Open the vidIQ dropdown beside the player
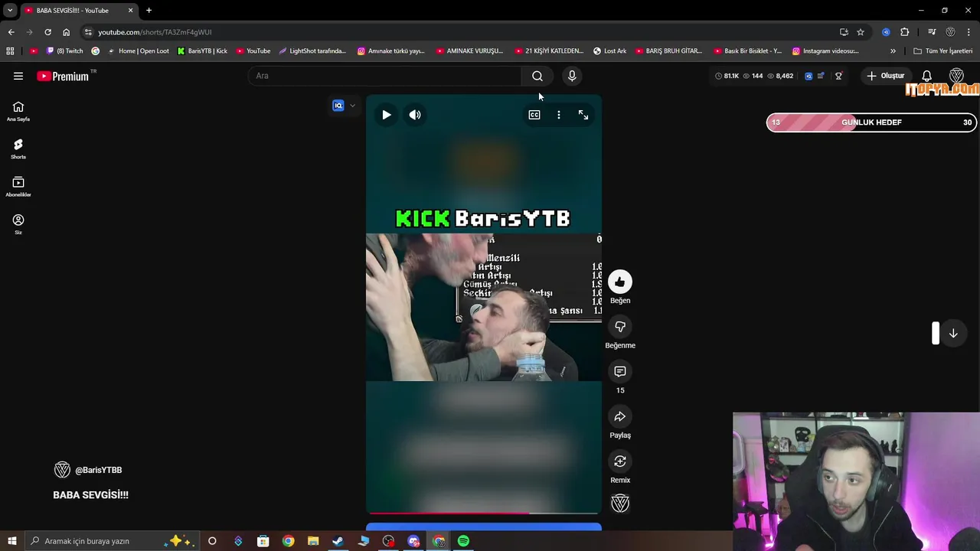The image size is (980, 551). (352, 106)
